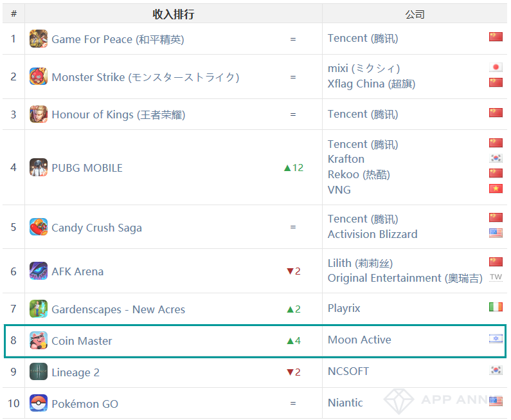Click the Honour of Kings app icon

(x=39, y=114)
